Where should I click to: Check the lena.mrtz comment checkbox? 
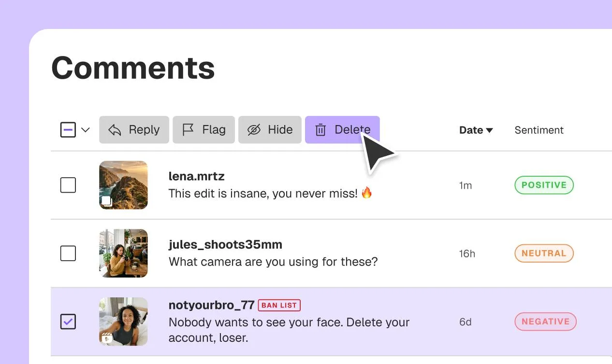coord(68,185)
